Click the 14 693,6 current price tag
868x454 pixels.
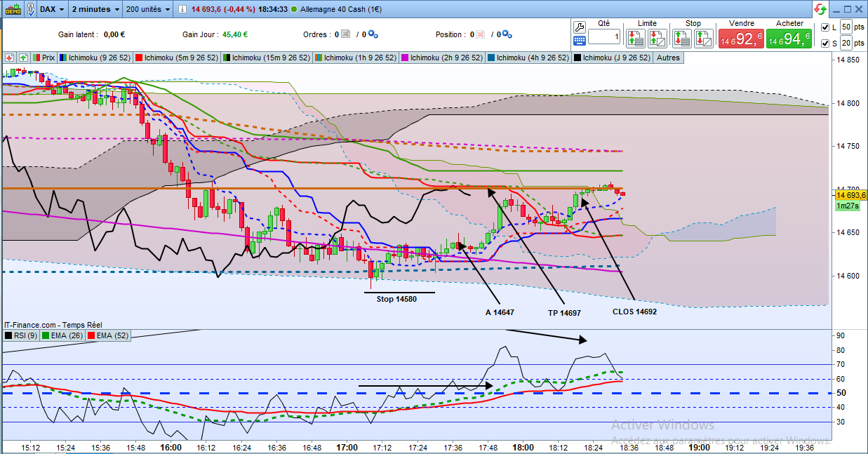coord(851,195)
